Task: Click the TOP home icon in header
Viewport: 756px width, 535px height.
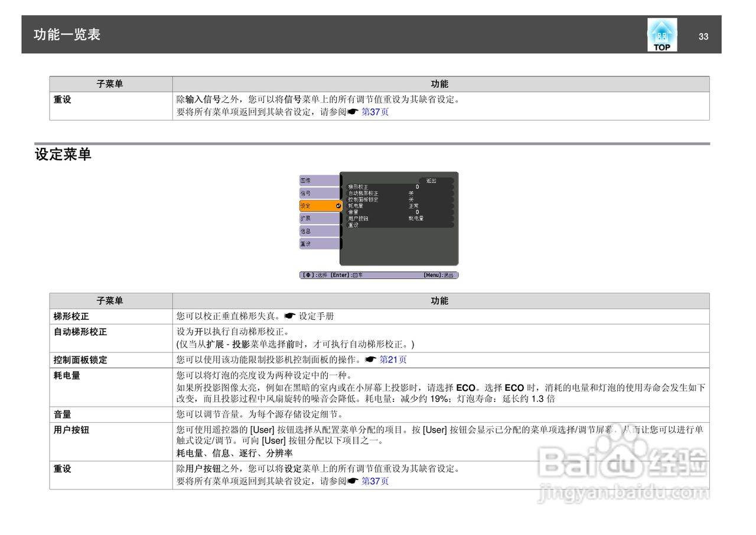Action: [x=662, y=35]
